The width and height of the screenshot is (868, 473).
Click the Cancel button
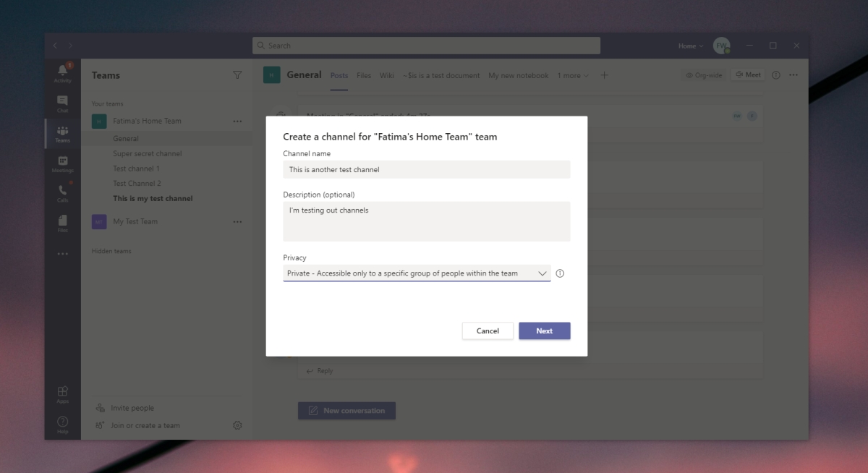488,331
